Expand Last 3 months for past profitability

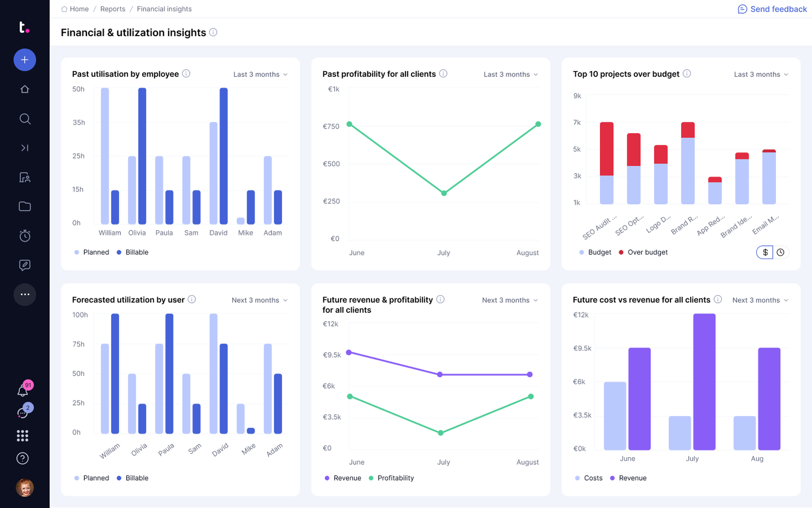click(511, 75)
